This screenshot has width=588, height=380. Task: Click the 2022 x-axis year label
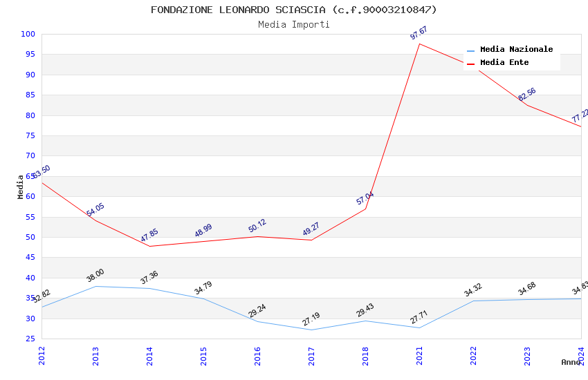(473, 356)
